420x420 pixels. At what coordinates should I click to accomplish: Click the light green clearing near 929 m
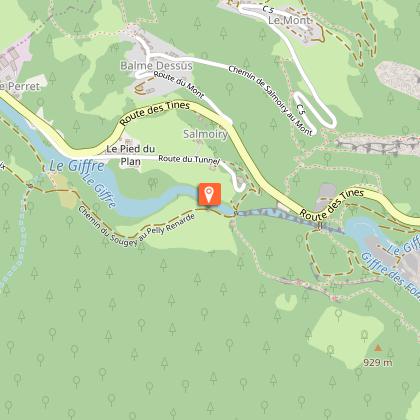pyautogui.click(x=347, y=337)
